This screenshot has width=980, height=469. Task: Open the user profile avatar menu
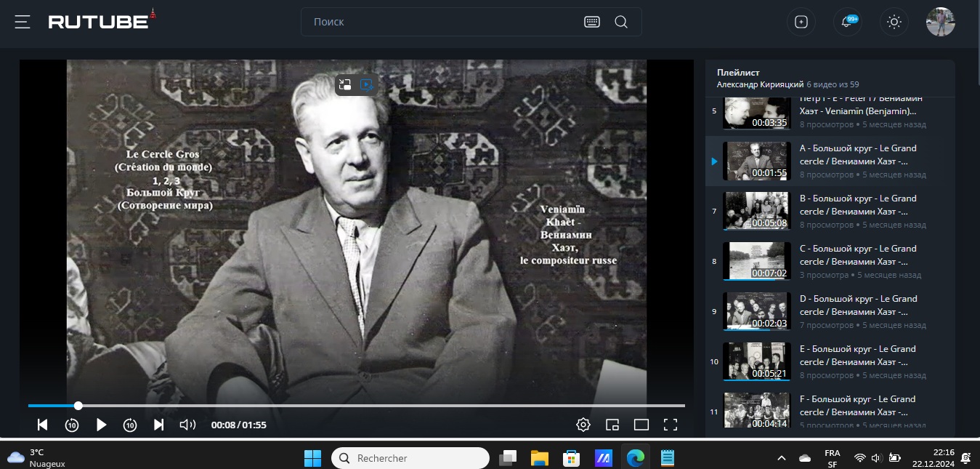[940, 22]
